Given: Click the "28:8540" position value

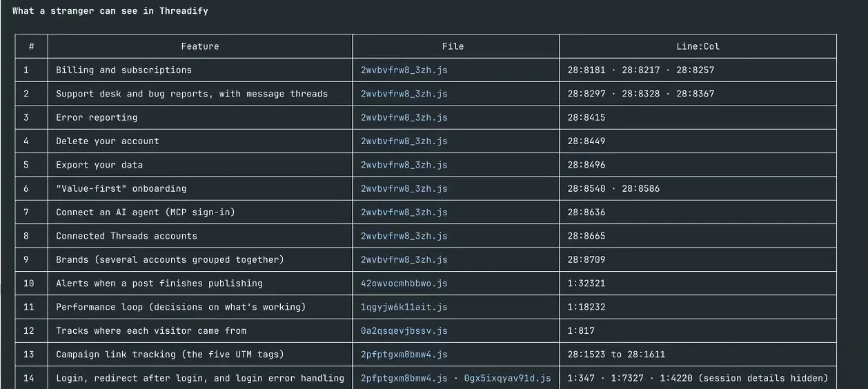Looking at the screenshot, I should point(586,188).
